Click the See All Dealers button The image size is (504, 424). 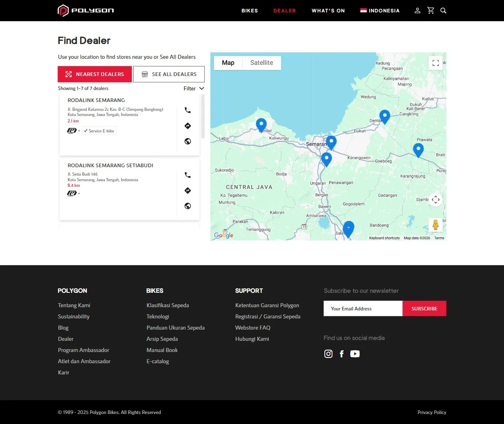point(169,74)
